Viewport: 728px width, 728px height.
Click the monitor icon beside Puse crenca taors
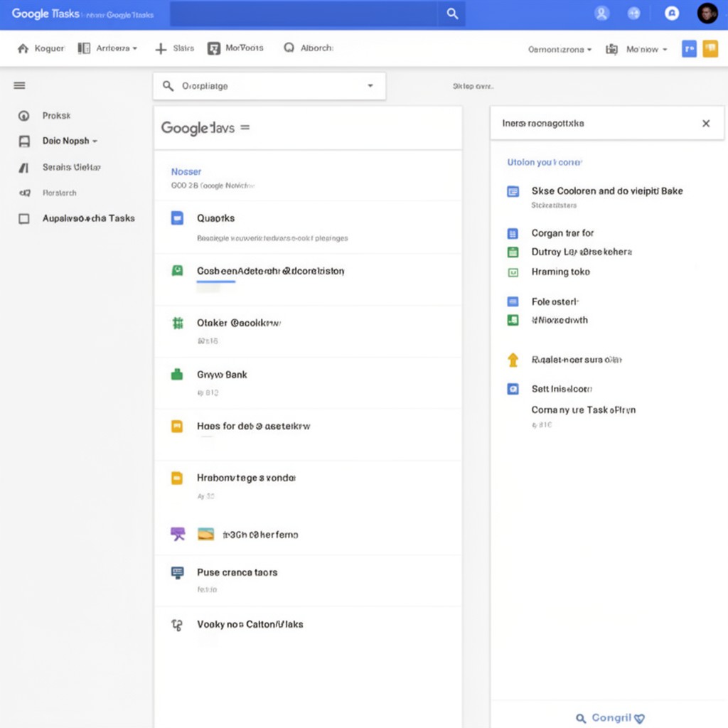tap(177, 572)
